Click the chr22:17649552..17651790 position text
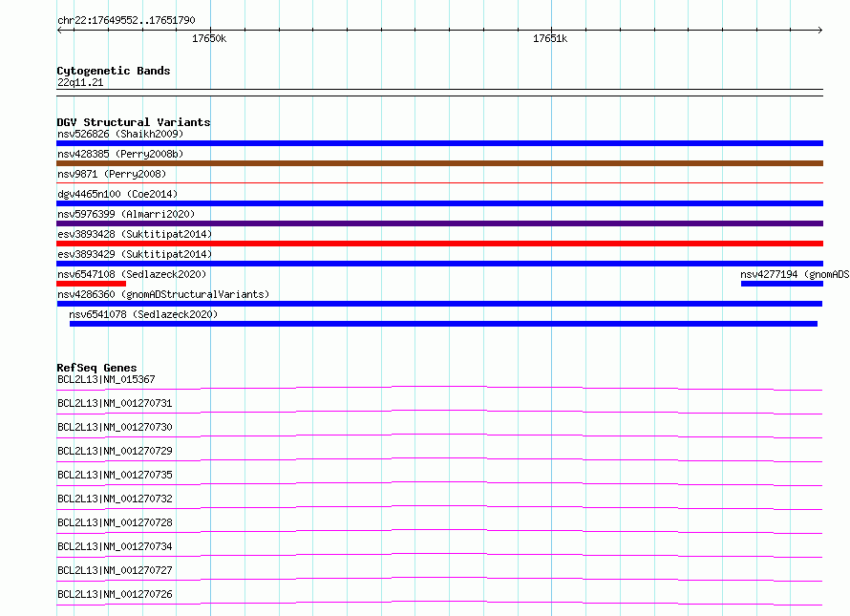The width and height of the screenshot is (850, 616). 126,21
